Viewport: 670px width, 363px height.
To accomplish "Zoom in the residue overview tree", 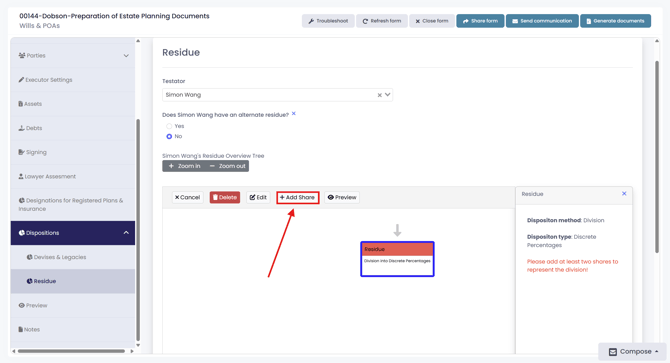I will point(184,166).
